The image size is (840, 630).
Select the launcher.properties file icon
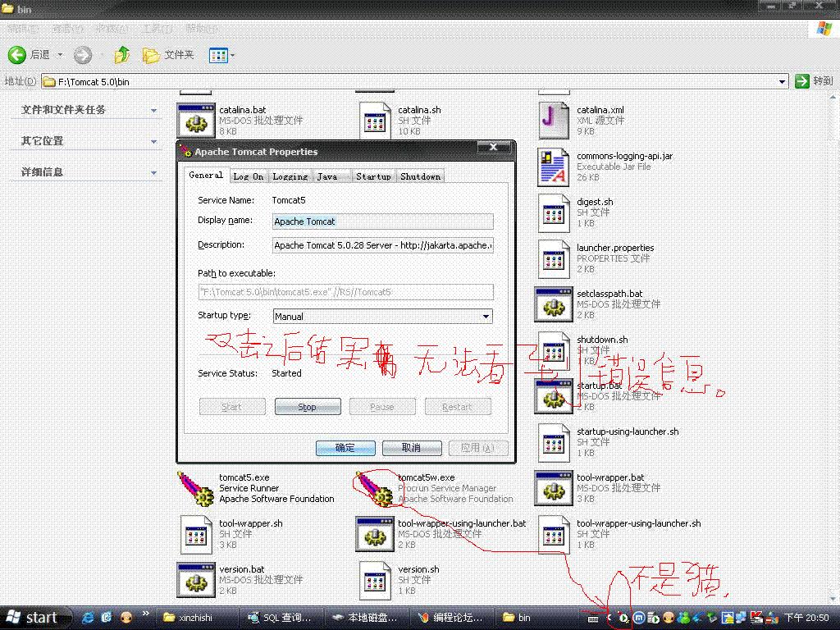(553, 258)
